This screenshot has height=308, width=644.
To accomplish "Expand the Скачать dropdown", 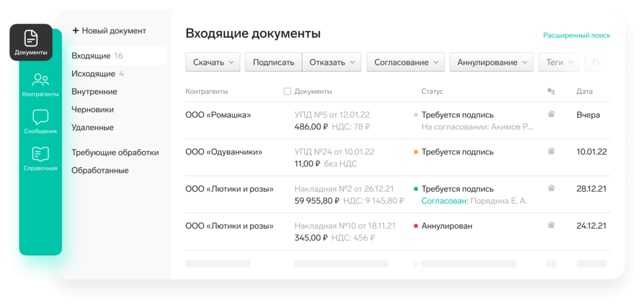I will pyautogui.click(x=213, y=62).
